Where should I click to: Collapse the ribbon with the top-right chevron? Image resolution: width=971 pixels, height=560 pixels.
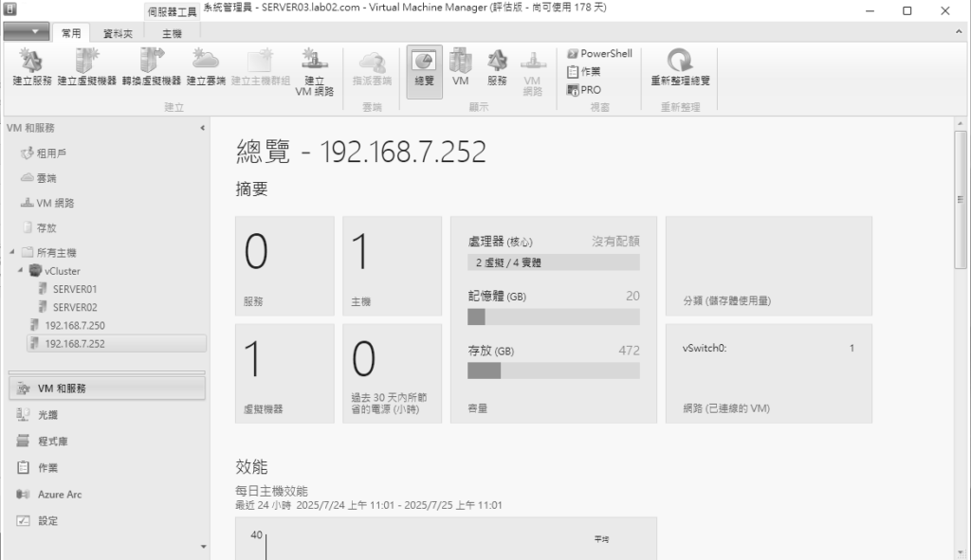point(959,31)
